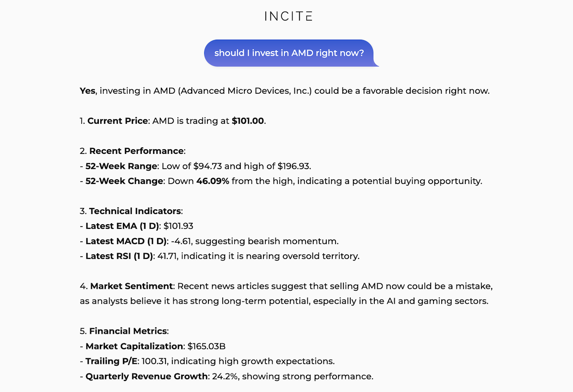Click the 'Financial Metrics' heading
This screenshot has width=573, height=392.
128,331
